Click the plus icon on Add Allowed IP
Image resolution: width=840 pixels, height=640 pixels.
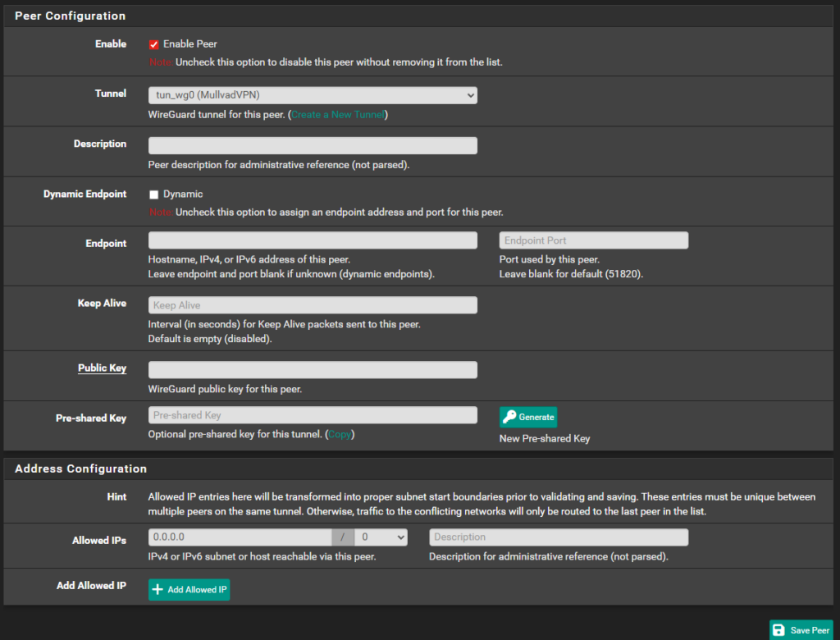pyautogui.click(x=158, y=589)
